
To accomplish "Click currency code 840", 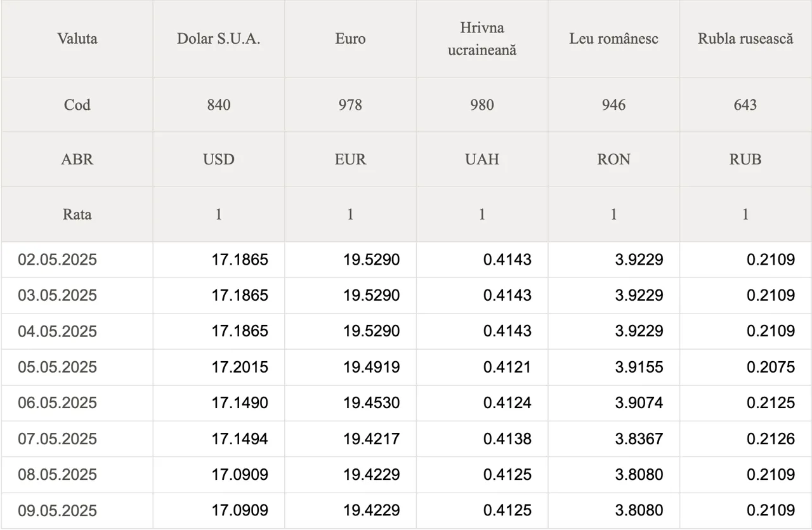I will tap(219, 105).
